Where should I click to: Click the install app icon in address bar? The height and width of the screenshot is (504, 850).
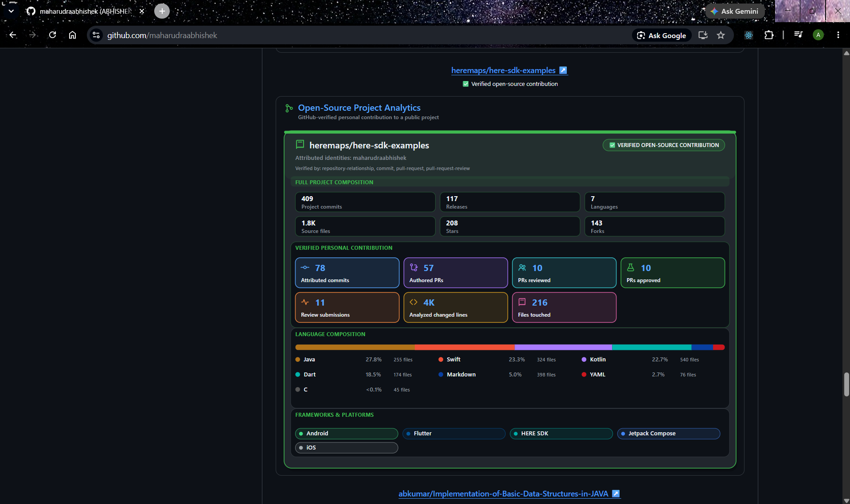[x=703, y=35]
